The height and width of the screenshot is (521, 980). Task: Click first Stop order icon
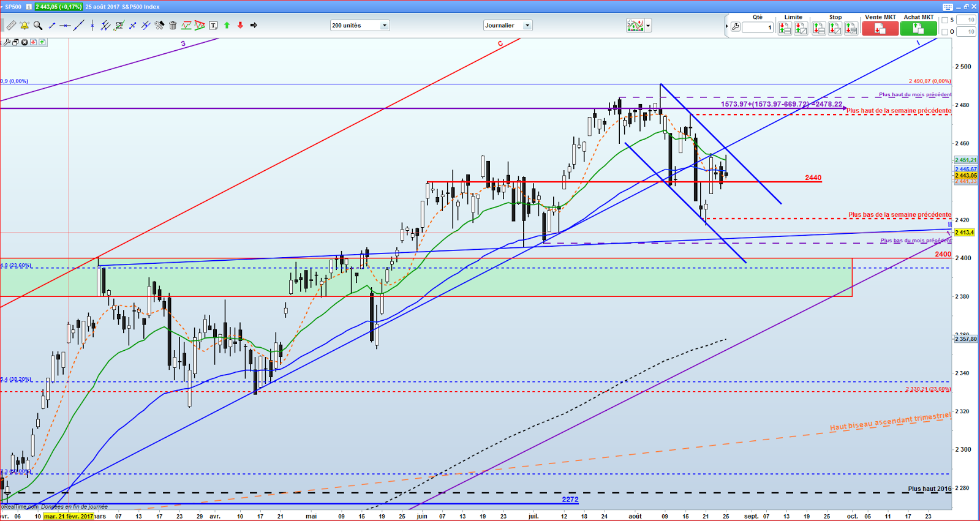click(x=818, y=28)
